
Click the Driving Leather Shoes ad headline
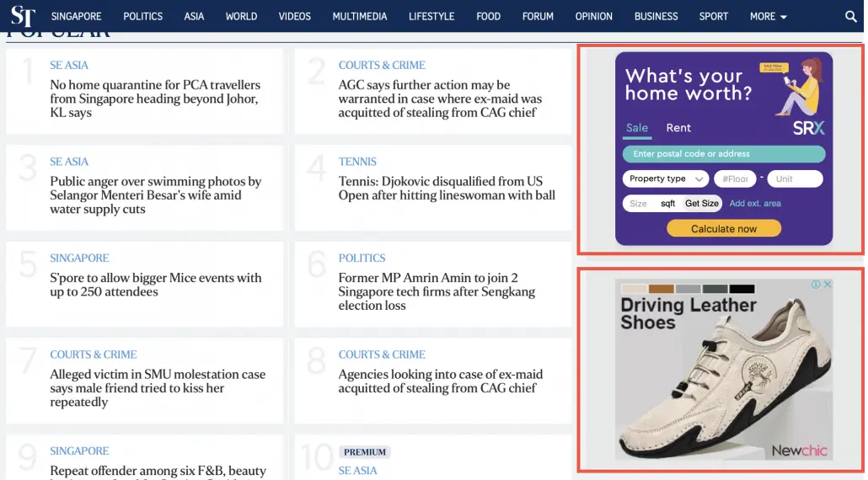(x=689, y=313)
